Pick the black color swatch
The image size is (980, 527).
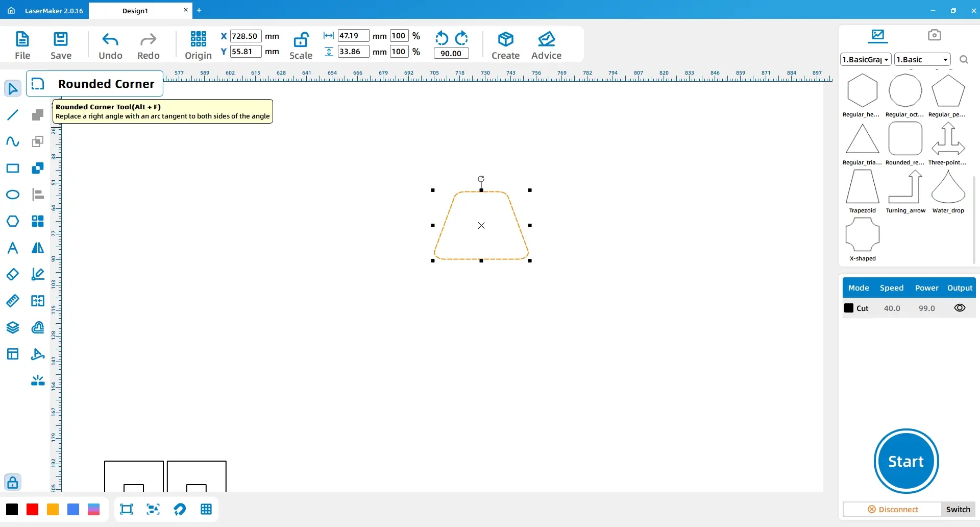tap(12, 509)
